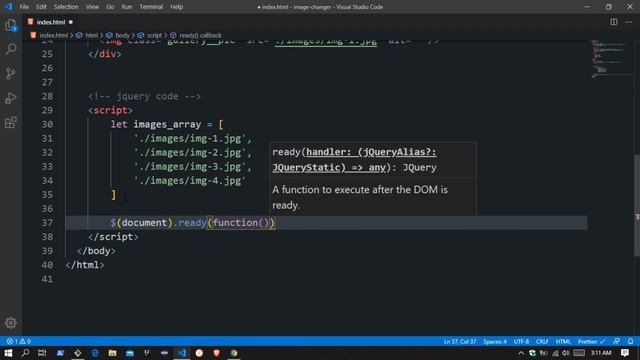This screenshot has height=360, width=640.
Task: Click the './images/img-2.jpg' string
Action: coord(190,153)
